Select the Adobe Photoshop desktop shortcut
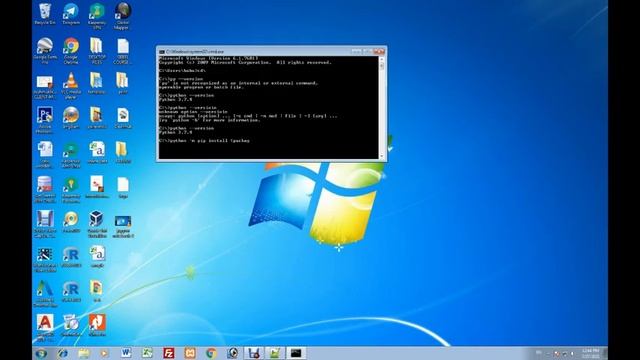The image size is (640, 360). pos(44,120)
